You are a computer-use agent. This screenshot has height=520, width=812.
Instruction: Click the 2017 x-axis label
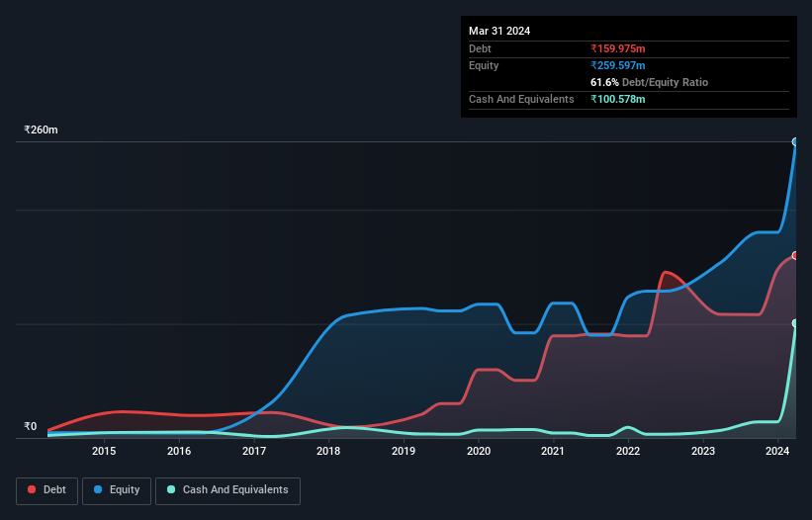[x=254, y=451]
